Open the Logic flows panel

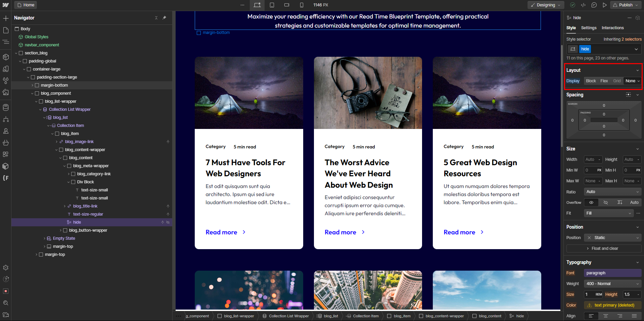[6, 119]
